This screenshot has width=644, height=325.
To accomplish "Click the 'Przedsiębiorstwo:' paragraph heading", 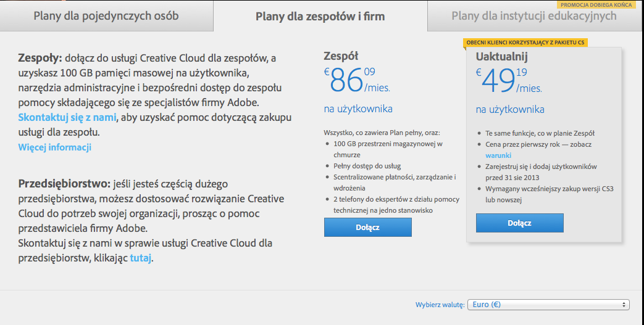I will click(x=64, y=184).
